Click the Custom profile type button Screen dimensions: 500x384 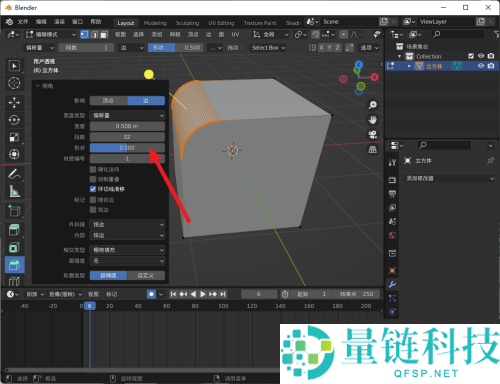point(146,275)
